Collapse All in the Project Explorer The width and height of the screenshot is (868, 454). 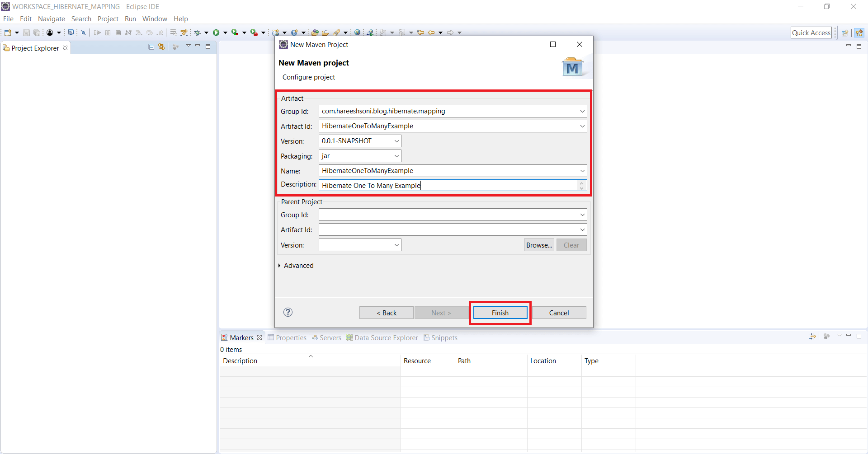(151, 47)
